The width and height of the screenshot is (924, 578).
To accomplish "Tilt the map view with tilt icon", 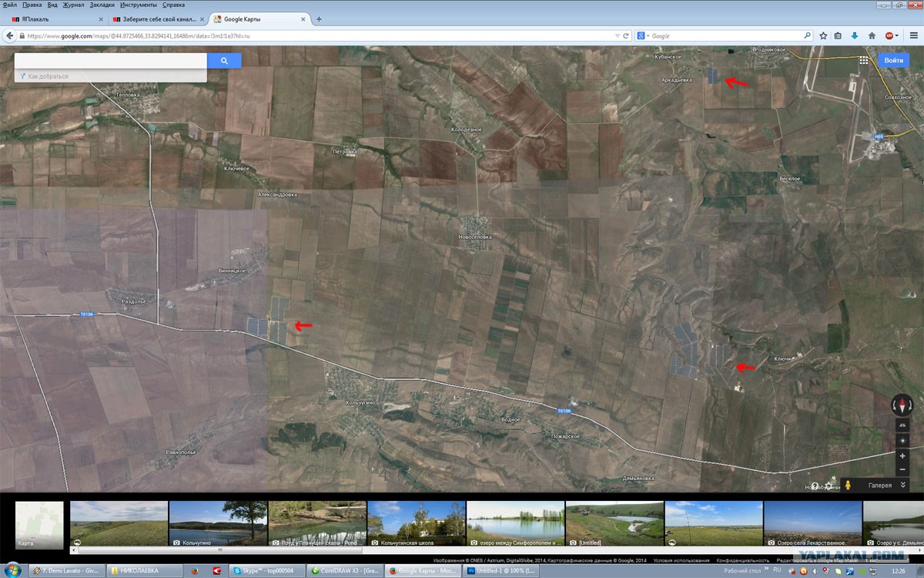I will pos(902,425).
